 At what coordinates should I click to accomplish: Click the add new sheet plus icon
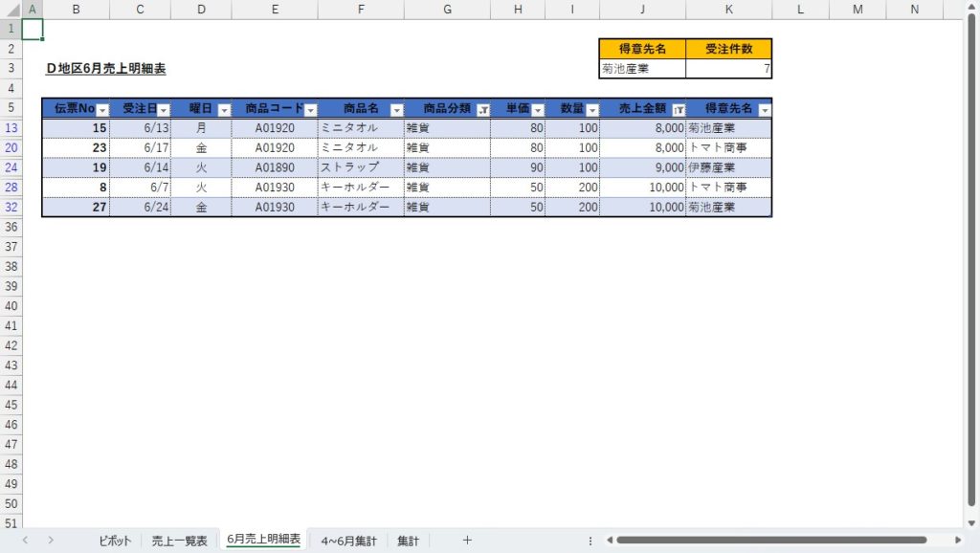(467, 541)
